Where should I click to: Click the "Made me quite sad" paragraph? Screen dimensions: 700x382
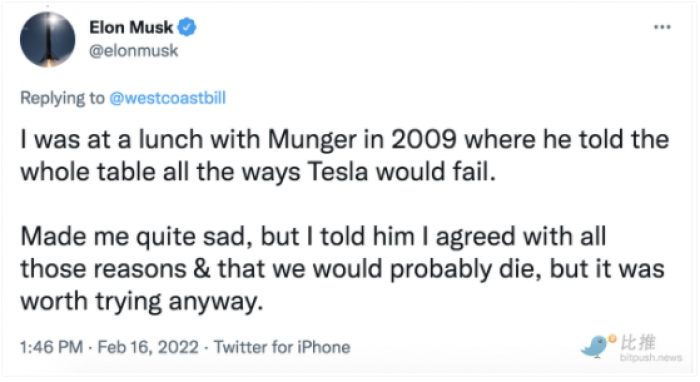pyautogui.click(x=342, y=269)
